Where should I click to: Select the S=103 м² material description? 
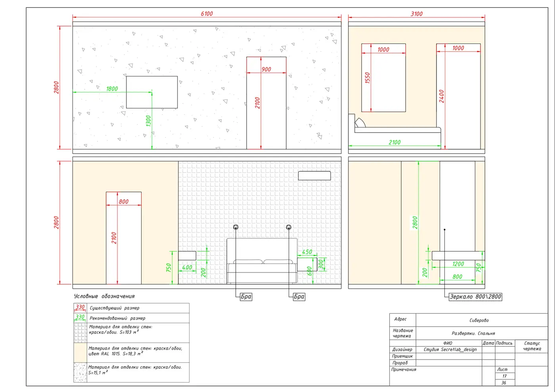click(x=121, y=329)
